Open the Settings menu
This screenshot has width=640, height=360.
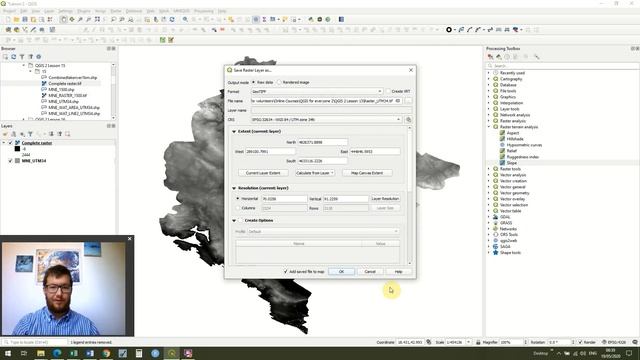pos(65,11)
